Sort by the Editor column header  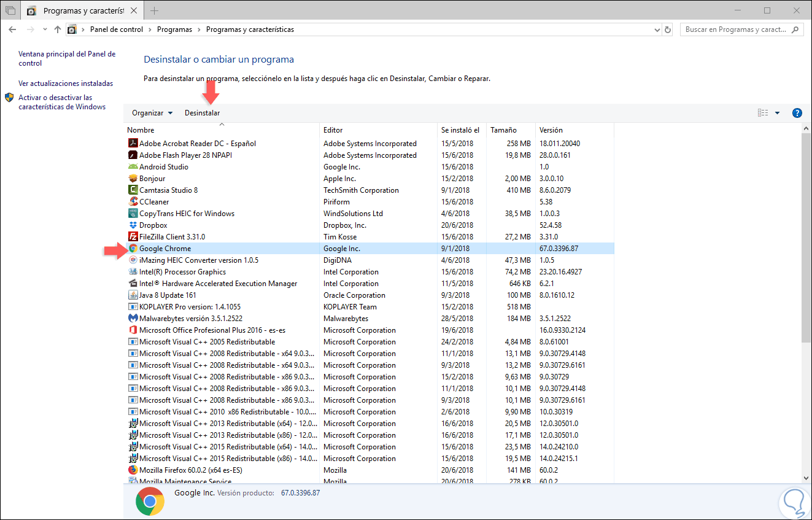pos(378,130)
